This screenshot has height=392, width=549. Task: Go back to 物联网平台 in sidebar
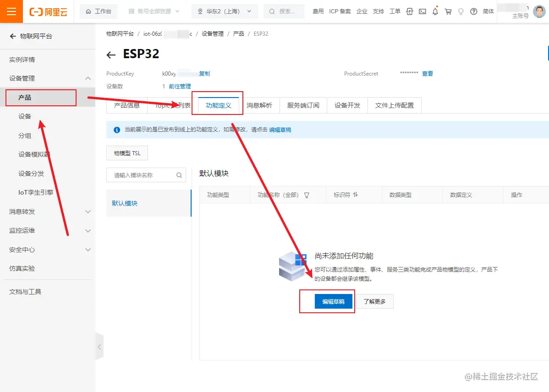coord(31,36)
